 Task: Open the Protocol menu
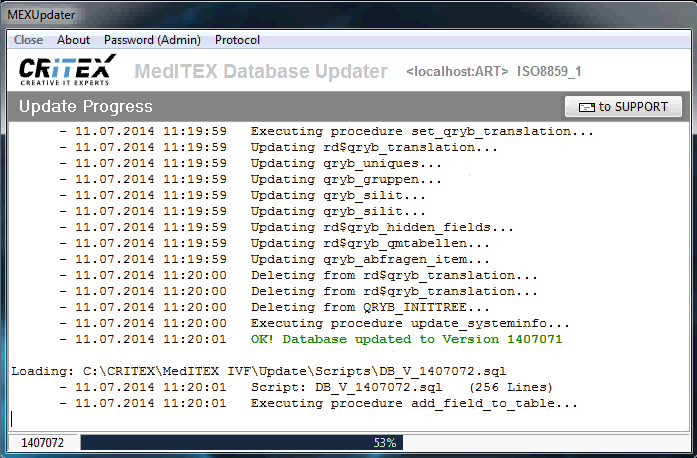pos(237,40)
